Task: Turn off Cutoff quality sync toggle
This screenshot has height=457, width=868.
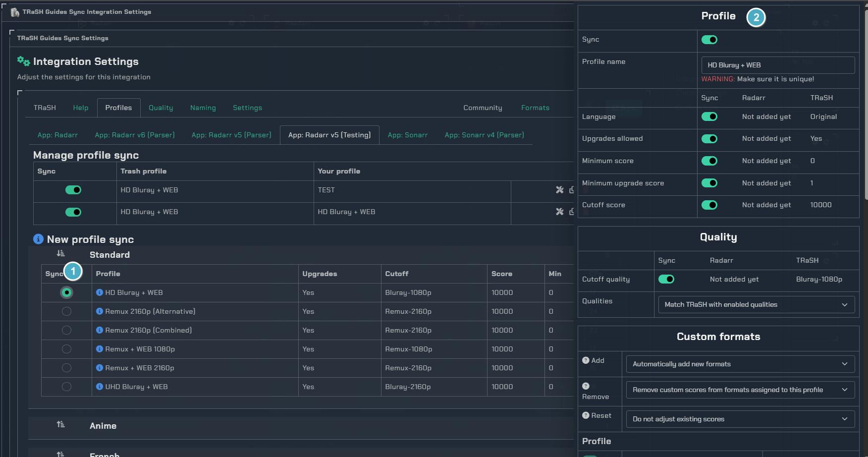Action: tap(666, 279)
